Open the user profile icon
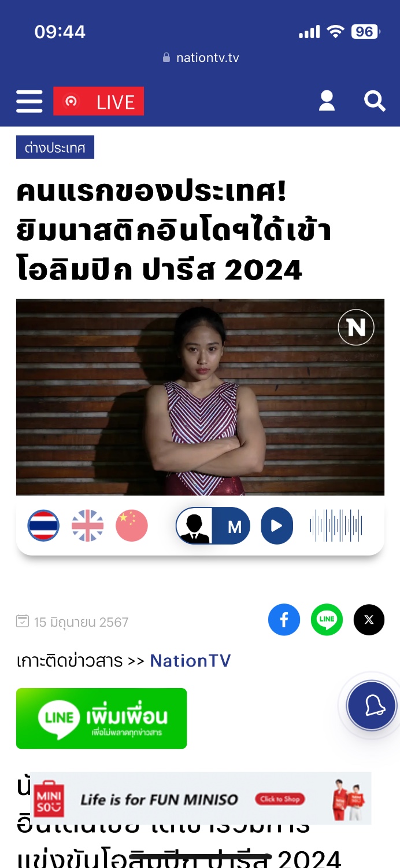This screenshot has height=868, width=400. click(327, 101)
